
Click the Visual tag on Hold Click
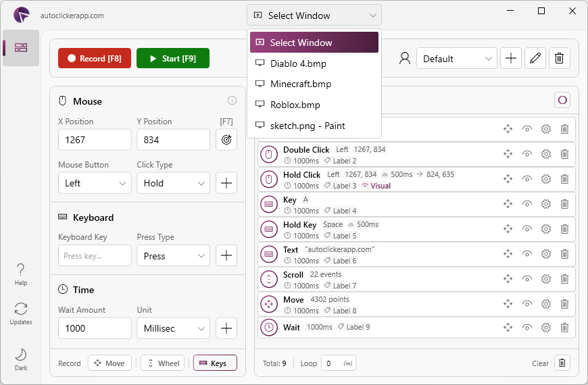tap(376, 186)
